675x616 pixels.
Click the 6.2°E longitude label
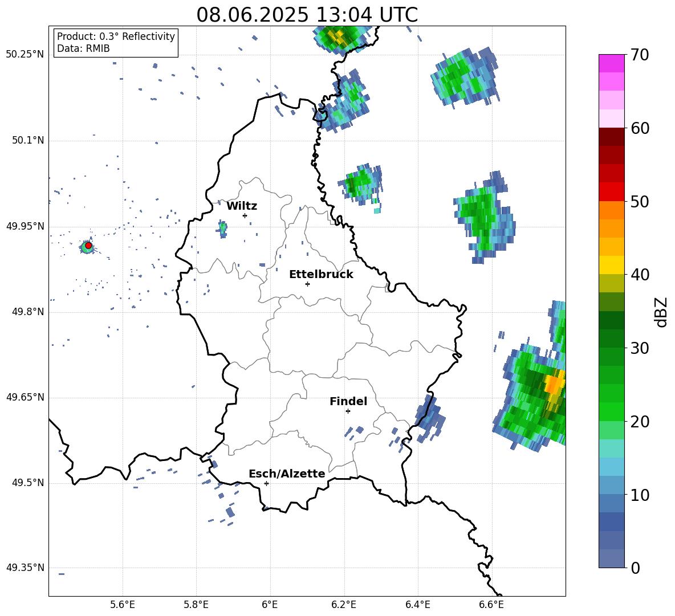click(344, 605)
